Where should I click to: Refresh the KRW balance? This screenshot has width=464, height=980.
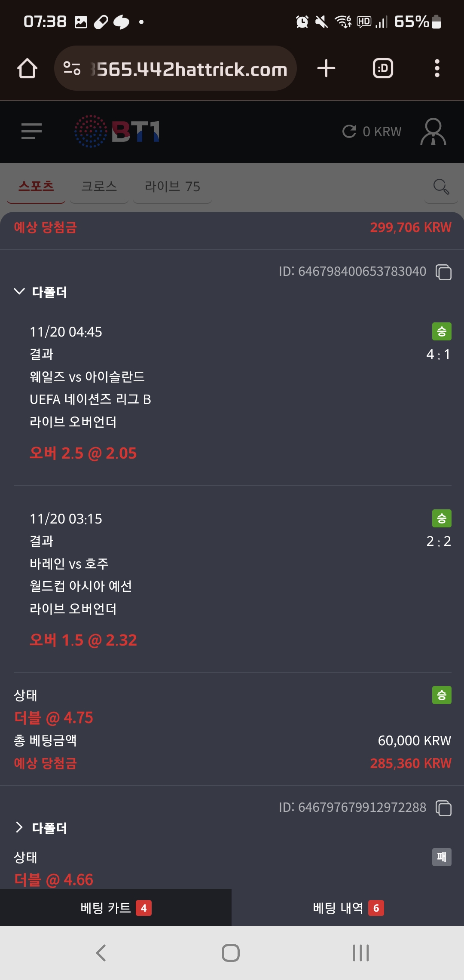(349, 131)
